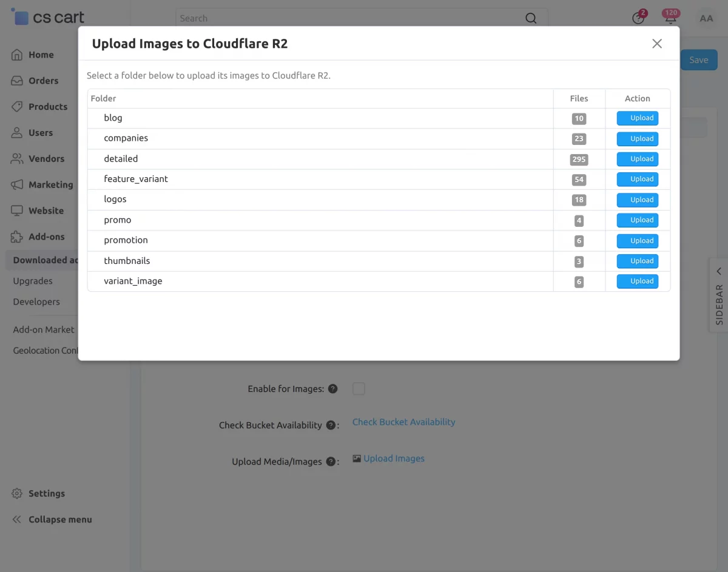Open the Vendors menu item
The image size is (728, 572).
pyautogui.click(x=46, y=159)
